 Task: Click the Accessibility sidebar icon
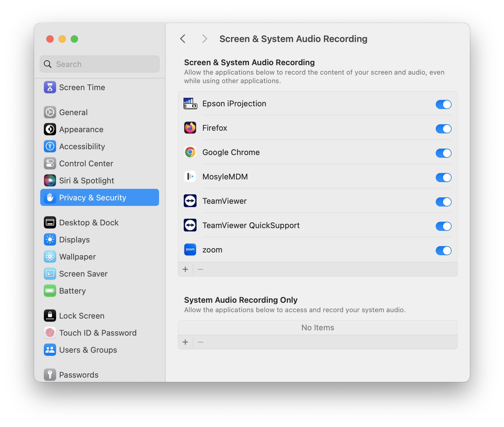tap(50, 146)
